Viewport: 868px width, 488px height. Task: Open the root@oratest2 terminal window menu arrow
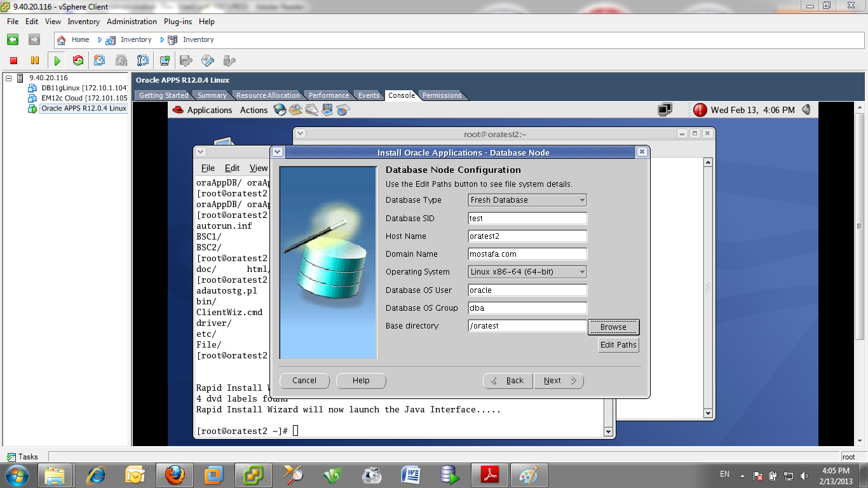pyautogui.click(x=301, y=134)
